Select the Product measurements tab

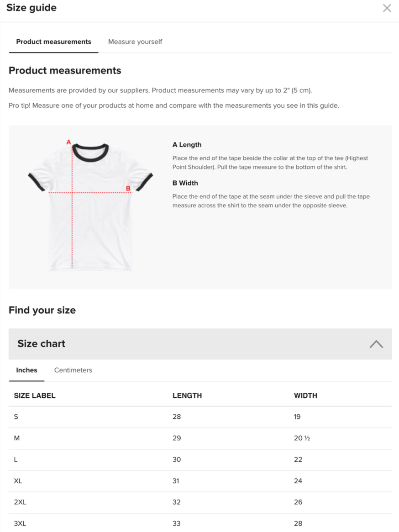53,42
